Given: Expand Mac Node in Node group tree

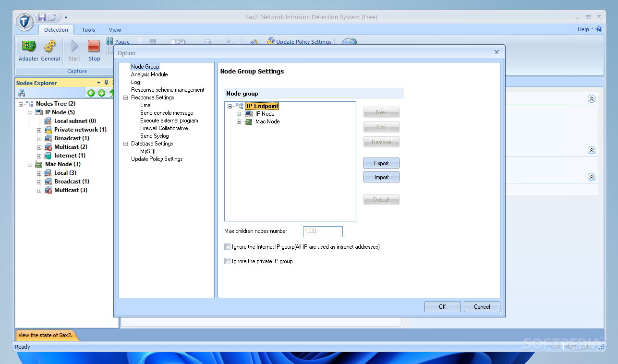Looking at the screenshot, I should coord(239,121).
